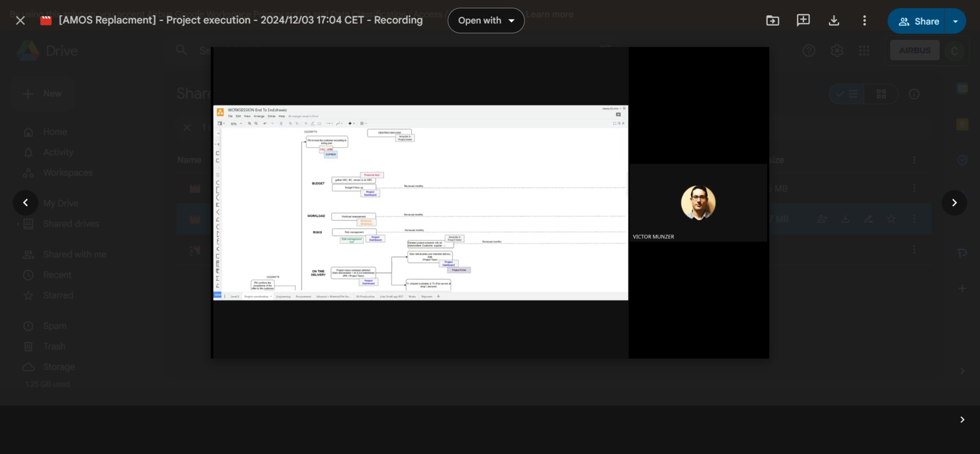Open the 'Open with' dropdown
The width and height of the screenshot is (980, 454).
tap(486, 20)
